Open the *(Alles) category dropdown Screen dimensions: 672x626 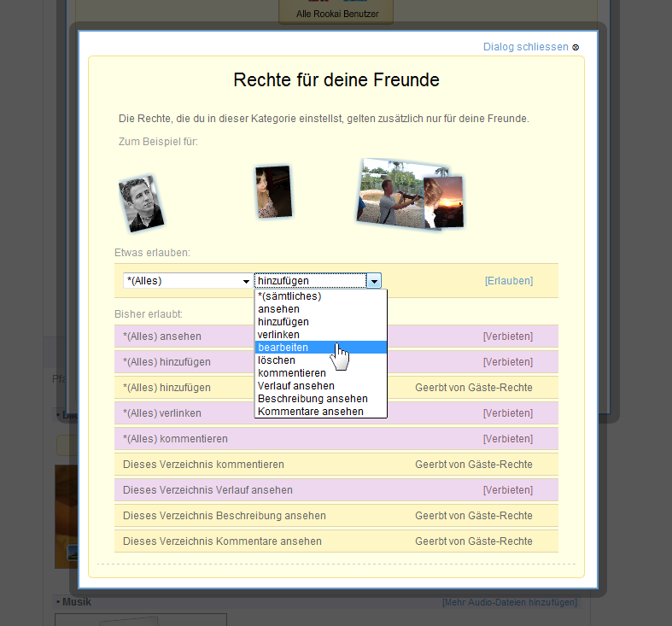point(187,281)
